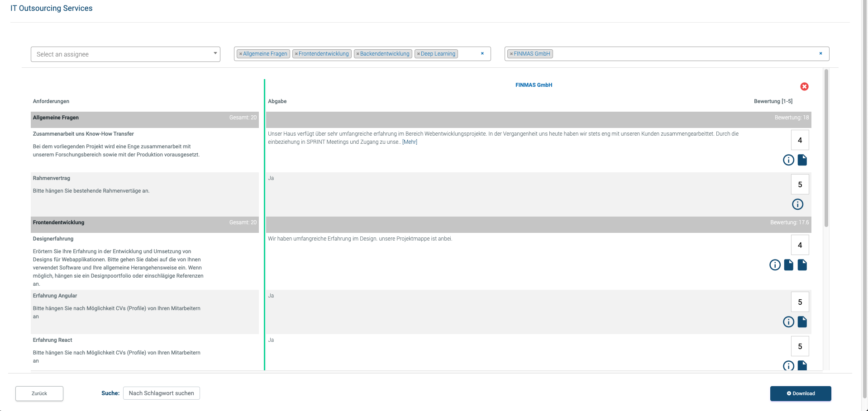Click the red remove FINMAS GmbH column icon
Image resolution: width=868 pixels, height=411 pixels.
tap(804, 86)
